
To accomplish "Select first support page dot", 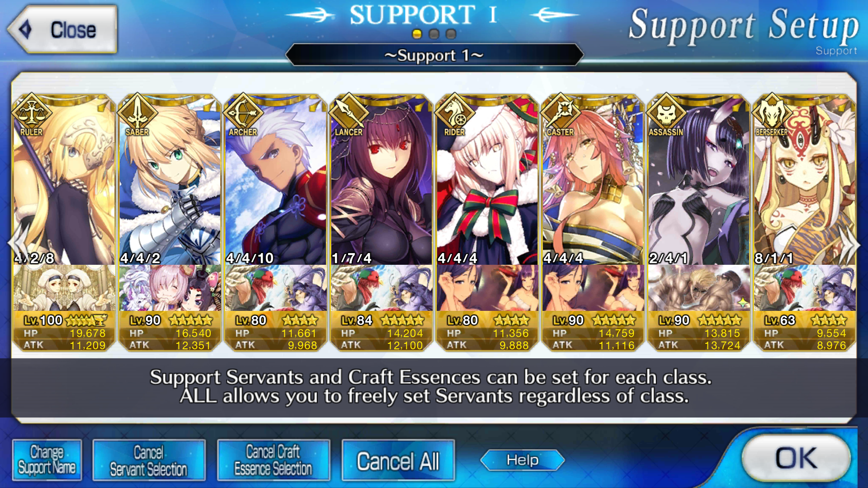I will 417,34.
